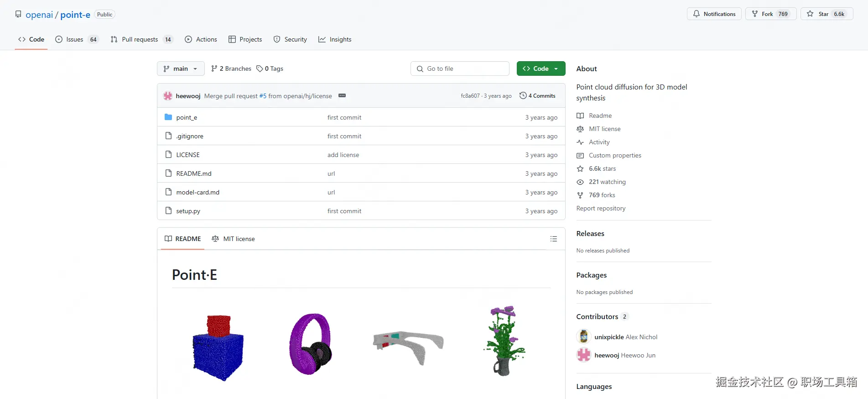Expand the main branch dropdown
Screen dimensions: 868x399
[181, 68]
